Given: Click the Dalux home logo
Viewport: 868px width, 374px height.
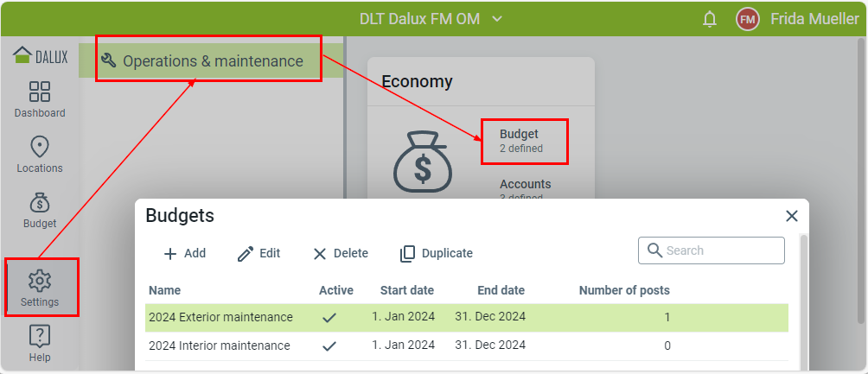Looking at the screenshot, I should click(40, 56).
